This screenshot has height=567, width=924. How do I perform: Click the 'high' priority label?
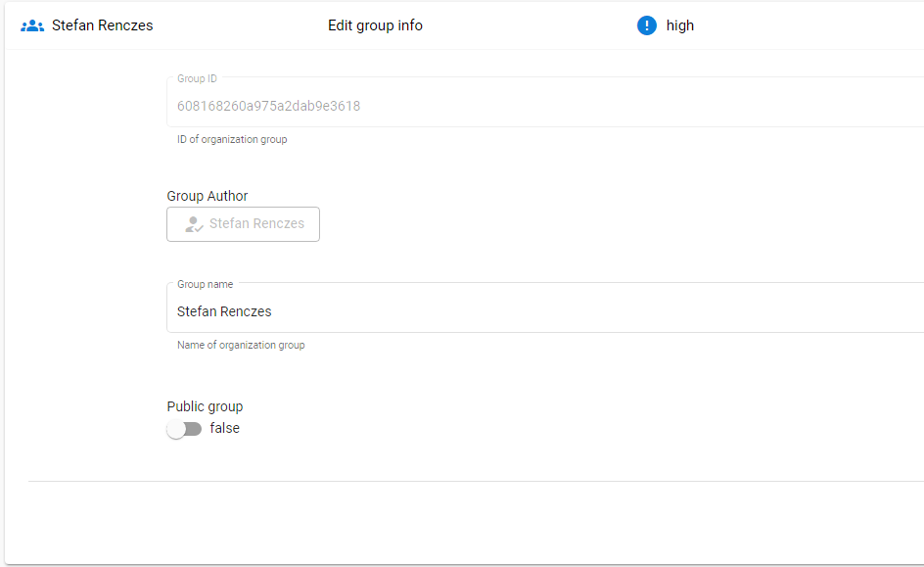(x=680, y=25)
